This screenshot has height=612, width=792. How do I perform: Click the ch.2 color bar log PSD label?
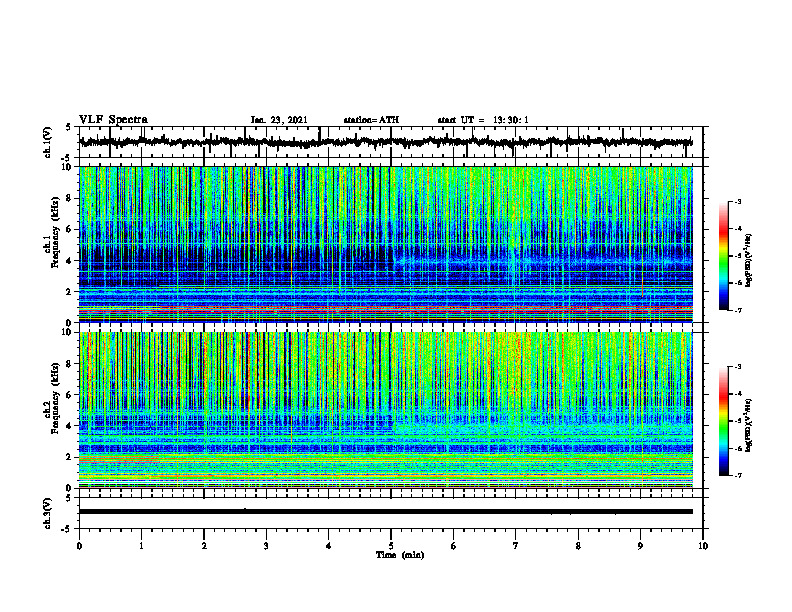click(x=749, y=425)
